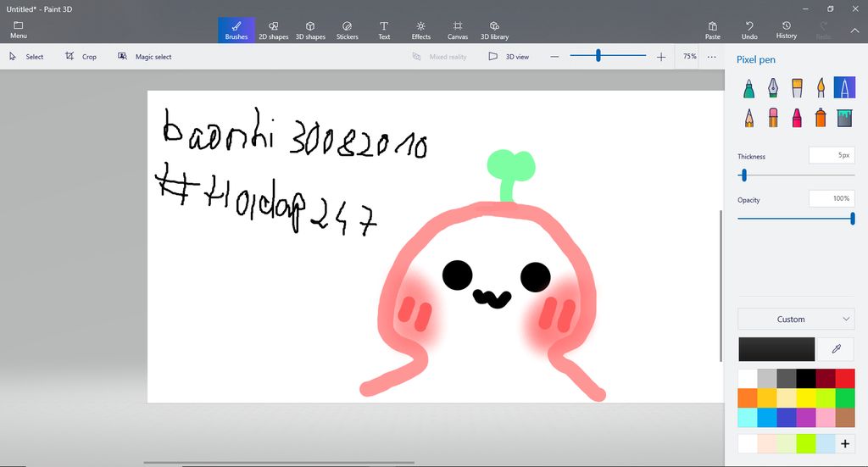Switch to the 2D shapes tab
Image resolution: width=868 pixels, height=467 pixels.
click(274, 30)
